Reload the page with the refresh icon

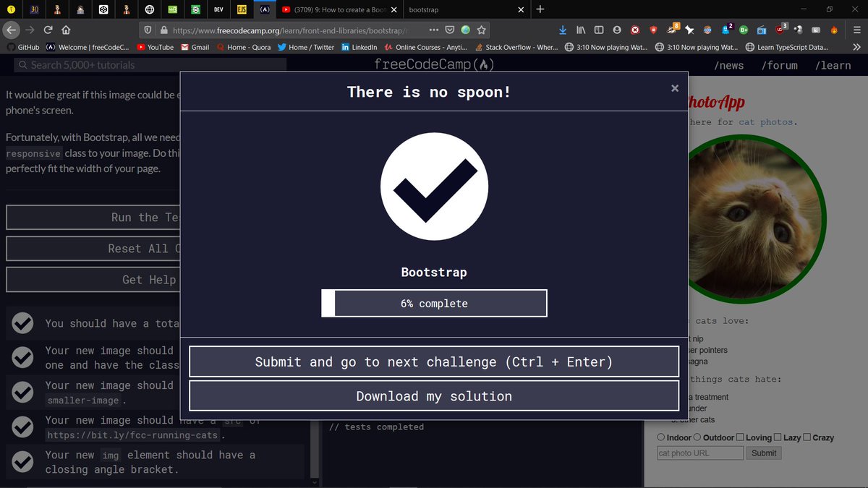[x=48, y=30]
